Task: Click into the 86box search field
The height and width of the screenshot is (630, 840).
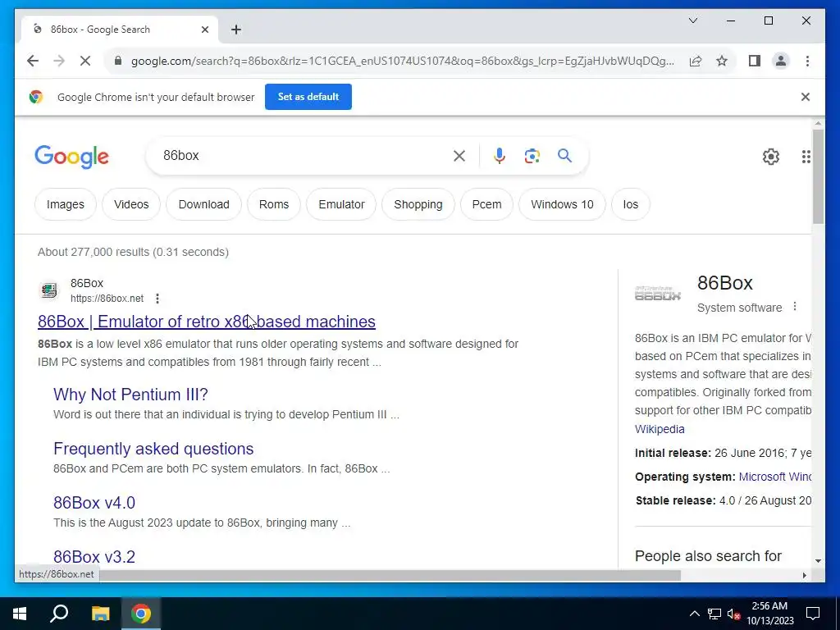Action: 305,156
